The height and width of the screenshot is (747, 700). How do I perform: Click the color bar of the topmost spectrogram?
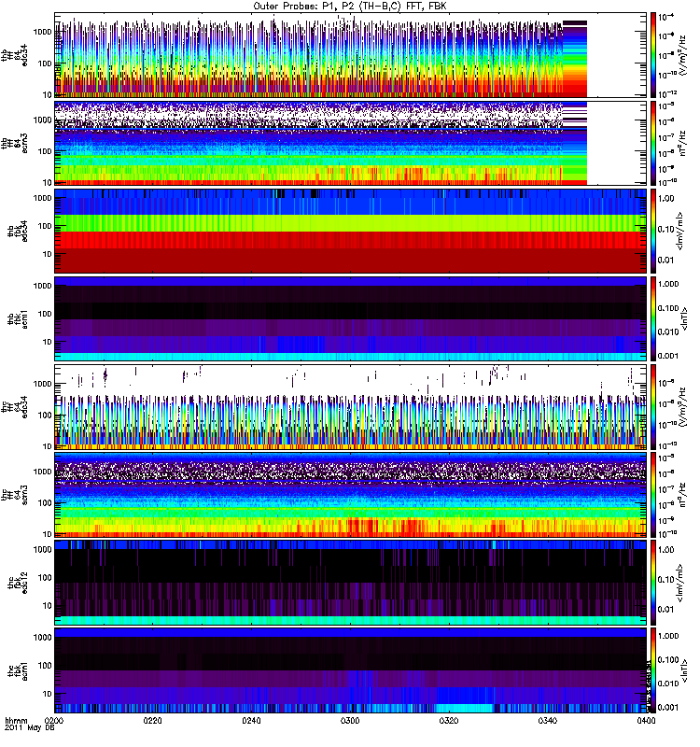click(656, 53)
